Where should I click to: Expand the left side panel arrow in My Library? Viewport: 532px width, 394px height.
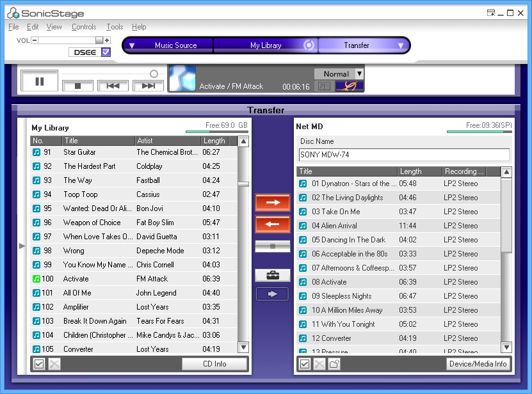click(22, 246)
